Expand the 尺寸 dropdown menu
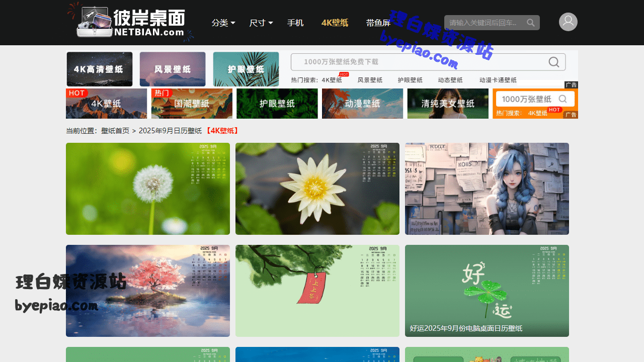The image size is (644, 362). (x=261, y=23)
